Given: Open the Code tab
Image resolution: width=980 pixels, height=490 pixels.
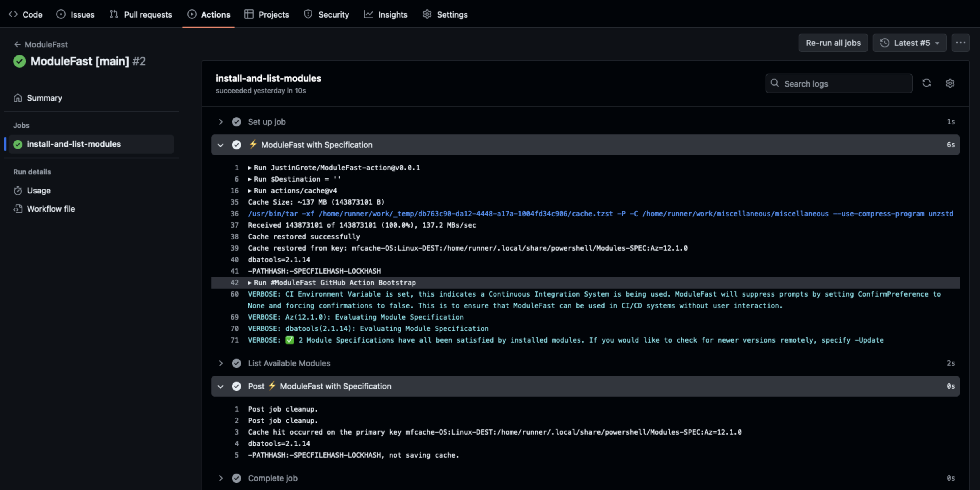Looking at the screenshot, I should (x=26, y=14).
